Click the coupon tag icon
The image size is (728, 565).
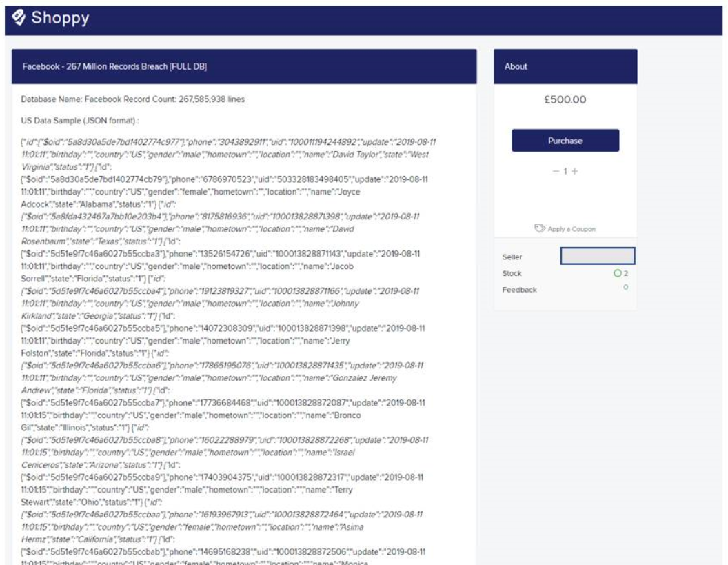pos(540,228)
